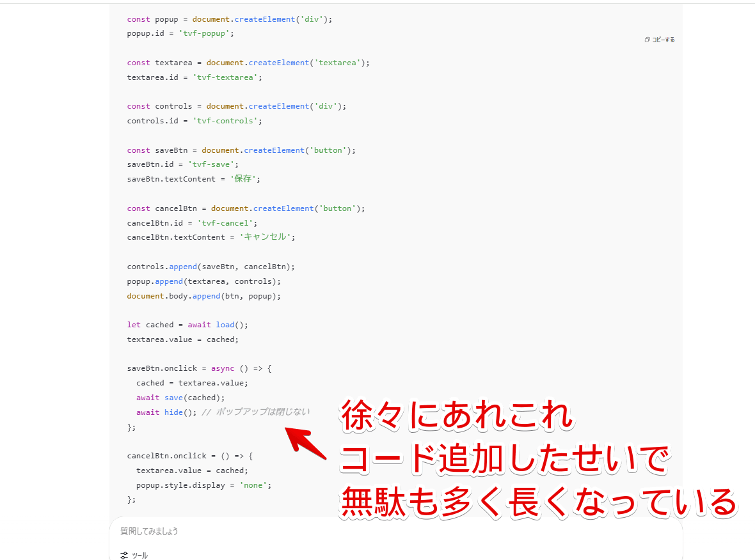
Task: Click the line "saveBtn.id = 'tvf-save';"
Action: [x=182, y=164]
